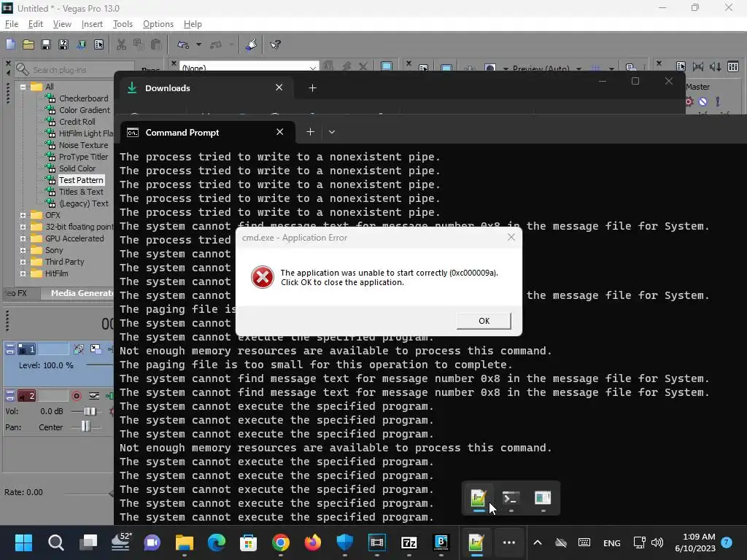Select (Legacy) Text generator
The image size is (747, 560).
pos(84,203)
